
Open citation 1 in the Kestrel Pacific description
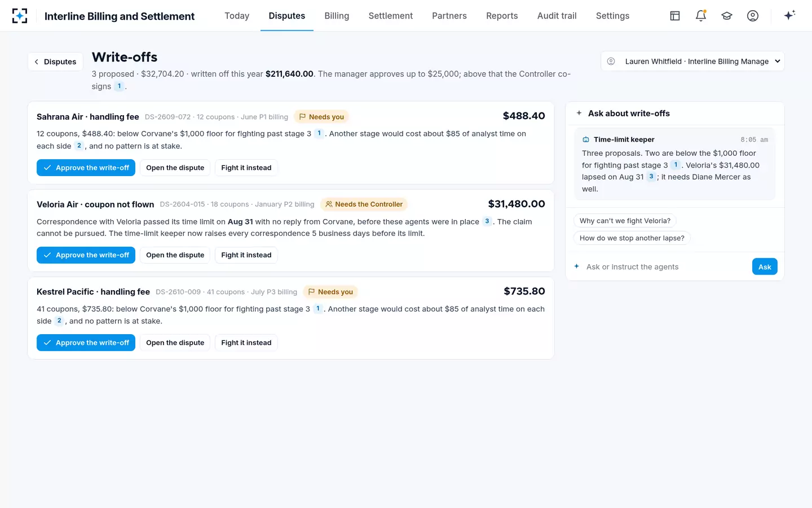click(x=318, y=309)
